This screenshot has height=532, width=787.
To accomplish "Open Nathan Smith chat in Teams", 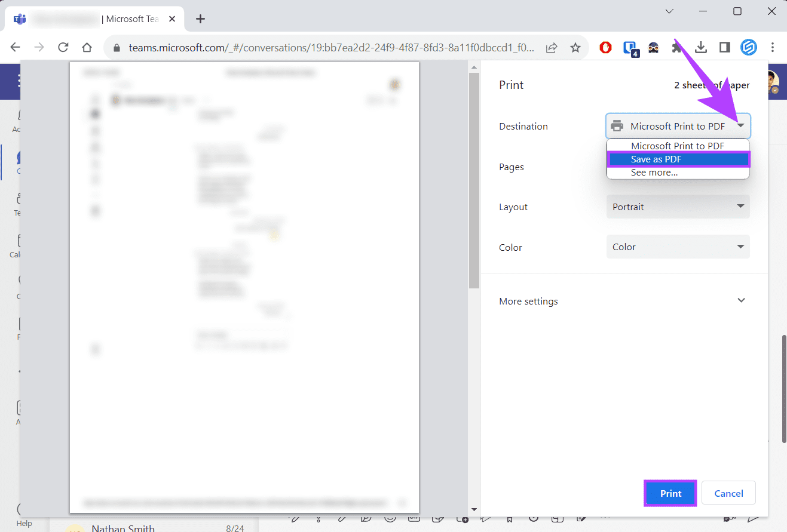I will [152, 527].
